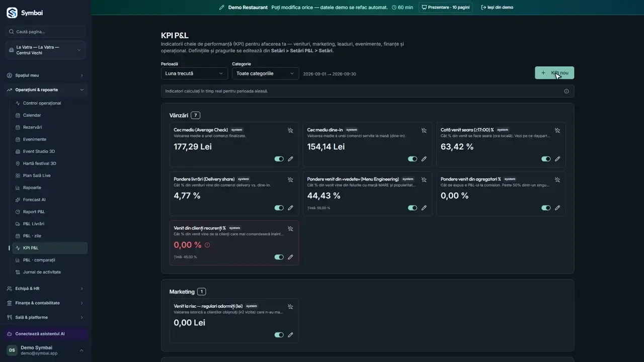644x362 pixels.
Task: Disable the Venit din clienți recurenți toggle
Action: (279, 257)
